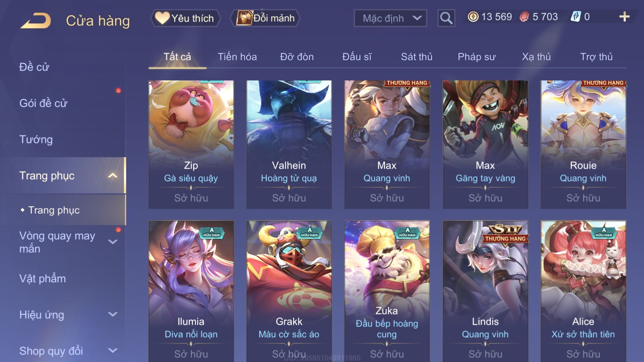The height and width of the screenshot is (362, 644).
Task: Open Yêu thích favorites heart button
Action: tap(185, 18)
